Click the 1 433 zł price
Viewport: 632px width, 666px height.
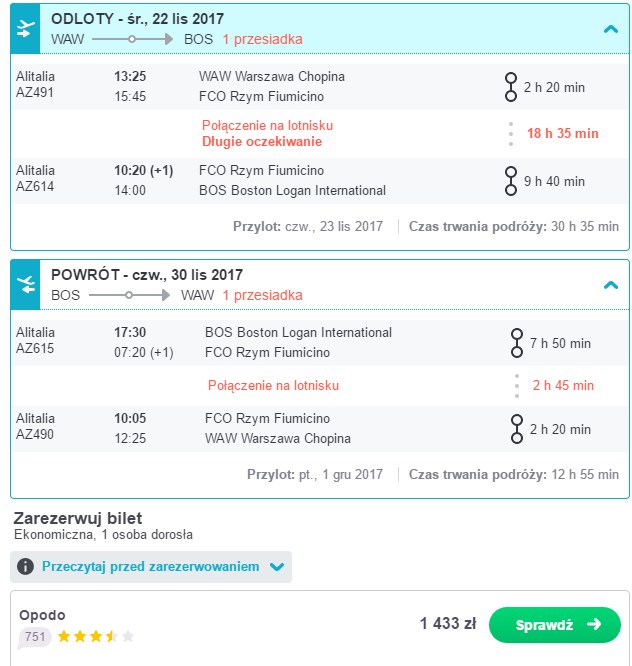448,624
